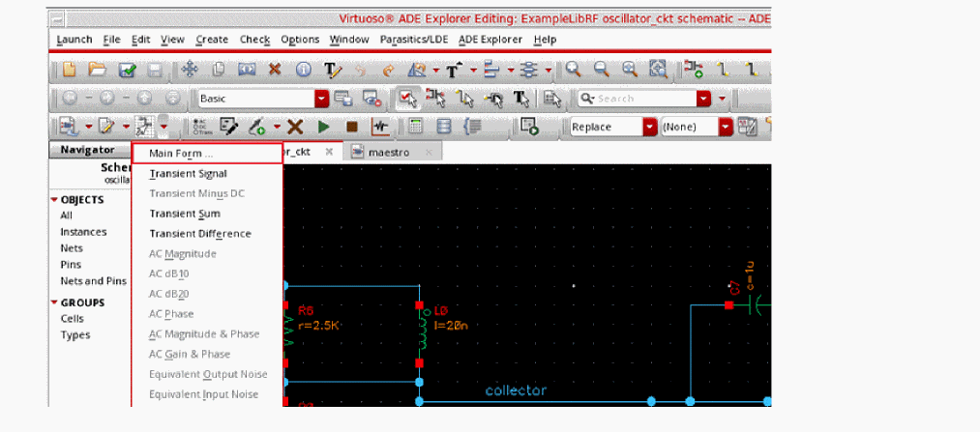Select Instances in Navigator
The height and width of the screenshot is (432, 980).
pos(83,232)
